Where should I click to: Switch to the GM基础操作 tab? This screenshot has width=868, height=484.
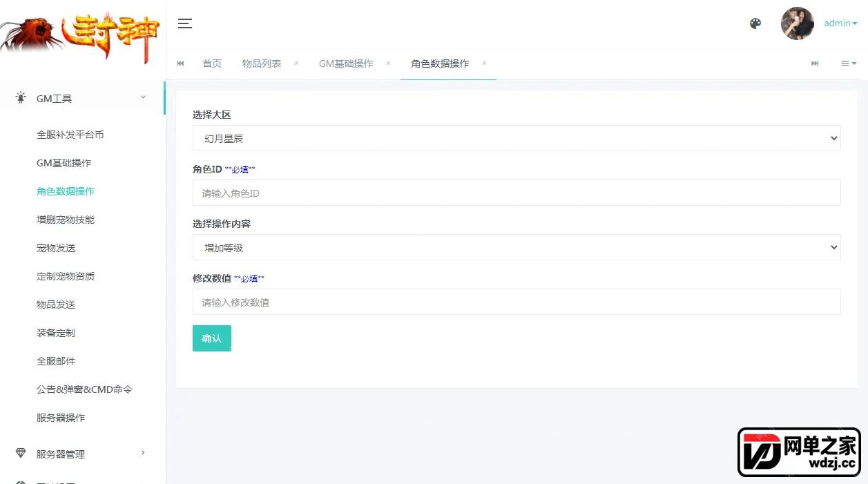tap(346, 64)
